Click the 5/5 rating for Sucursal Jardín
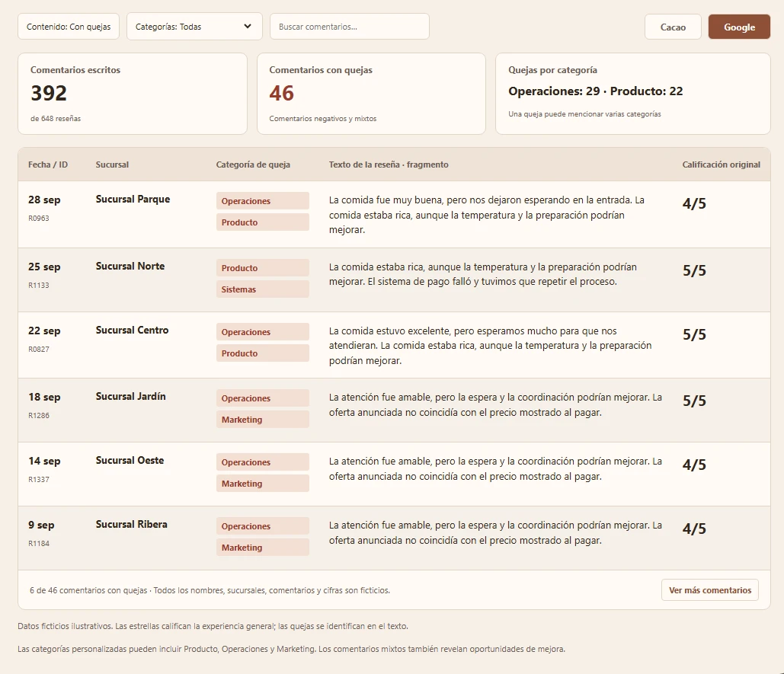This screenshot has height=674, width=784. tap(694, 401)
